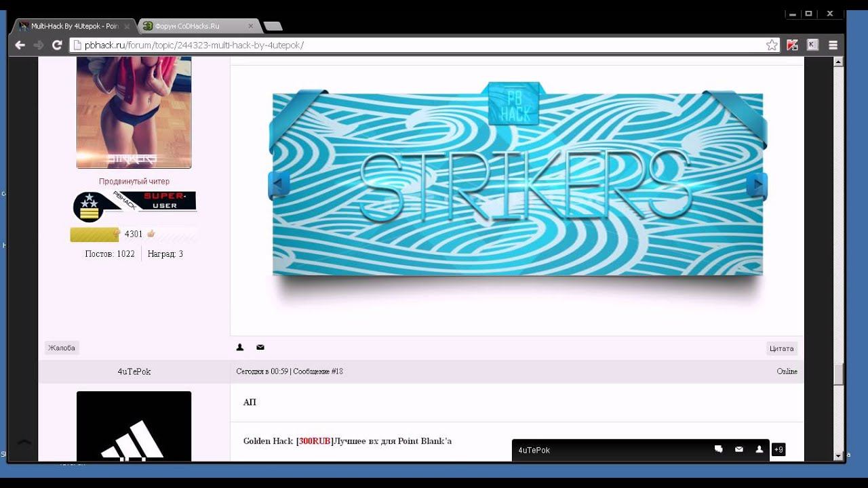Viewport: 868px width, 488px height.
Task: Click the gold reputation bar
Action: (94, 235)
